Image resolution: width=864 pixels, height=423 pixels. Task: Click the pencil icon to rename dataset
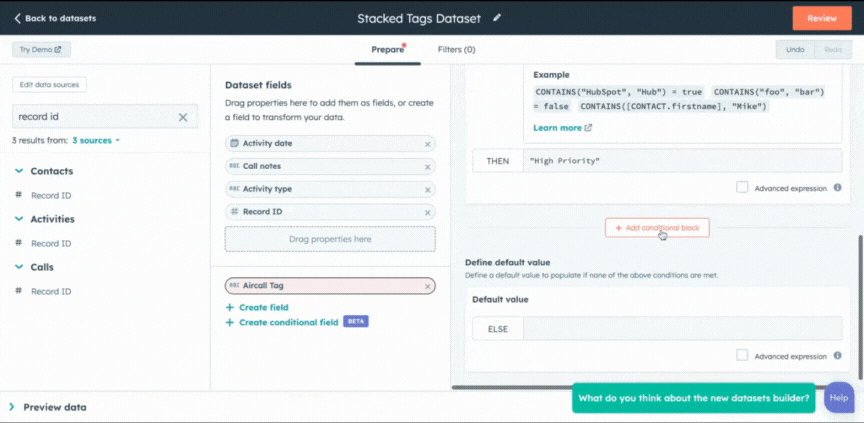tap(498, 18)
